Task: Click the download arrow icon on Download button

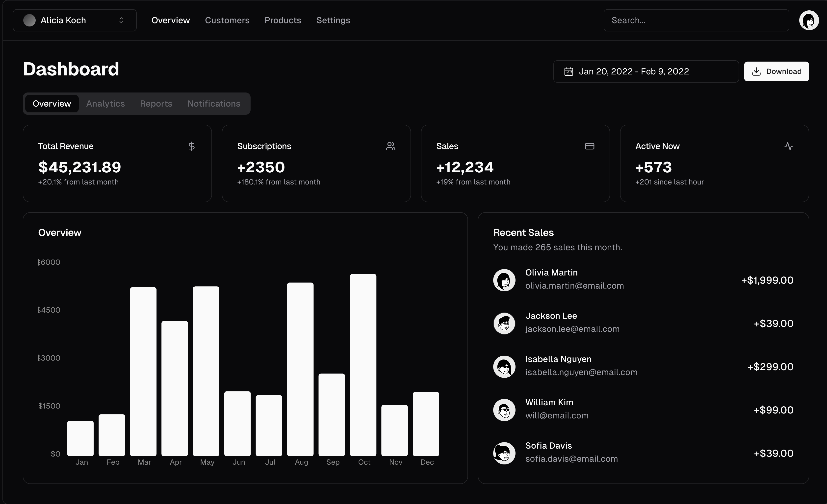Action: click(x=756, y=71)
